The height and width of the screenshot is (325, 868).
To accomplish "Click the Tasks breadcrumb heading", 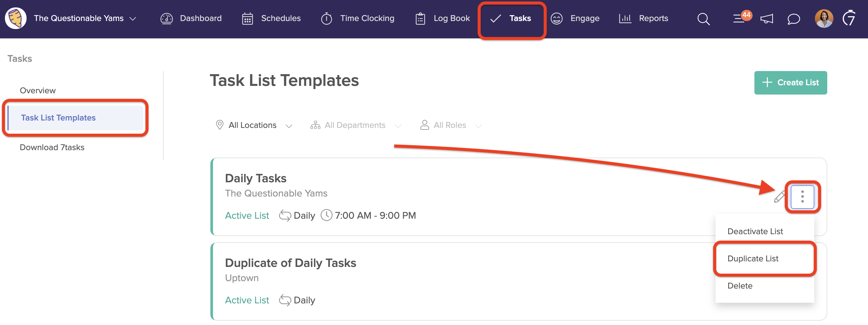I will (x=19, y=59).
